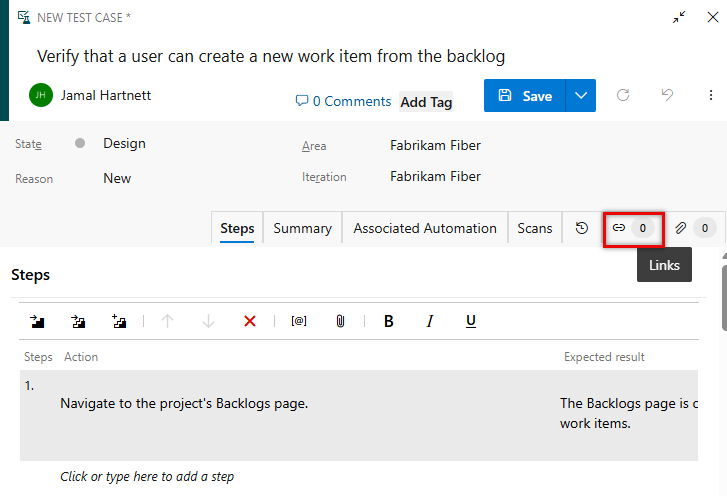
Task: Open the Links tab
Action: point(632,228)
